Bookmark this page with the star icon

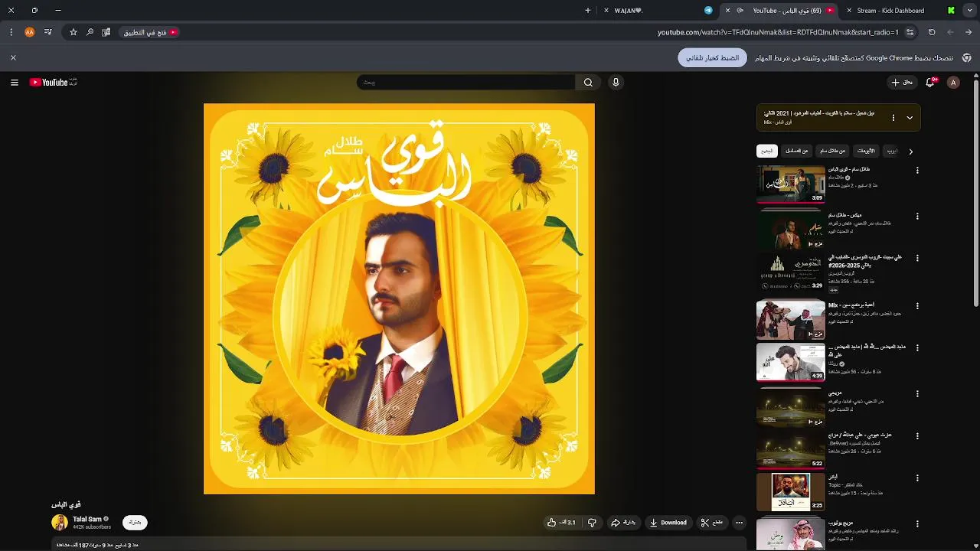coord(73,32)
